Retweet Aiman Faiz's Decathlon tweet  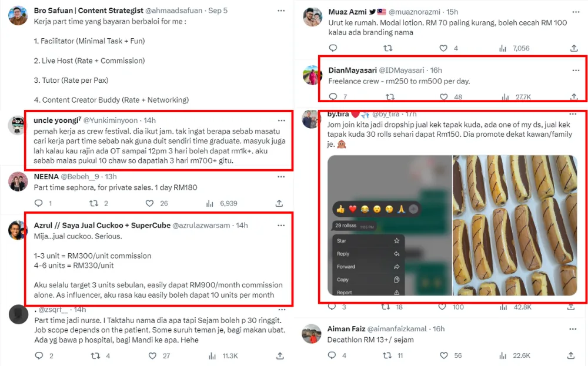coord(388,355)
